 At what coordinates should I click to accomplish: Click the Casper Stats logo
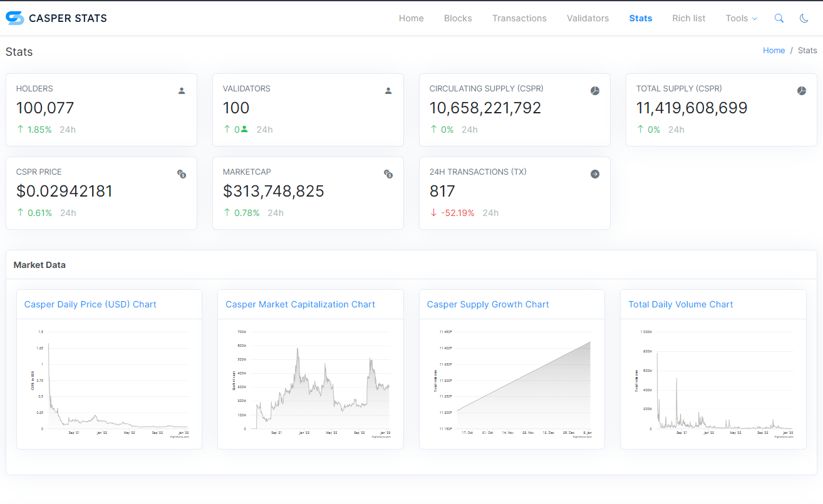click(56, 18)
